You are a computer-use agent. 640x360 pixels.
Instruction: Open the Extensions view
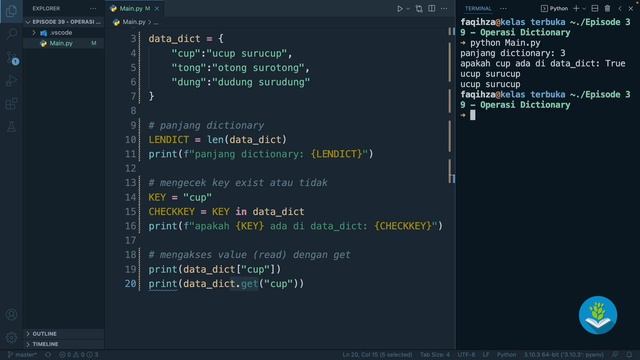[x=11, y=104]
